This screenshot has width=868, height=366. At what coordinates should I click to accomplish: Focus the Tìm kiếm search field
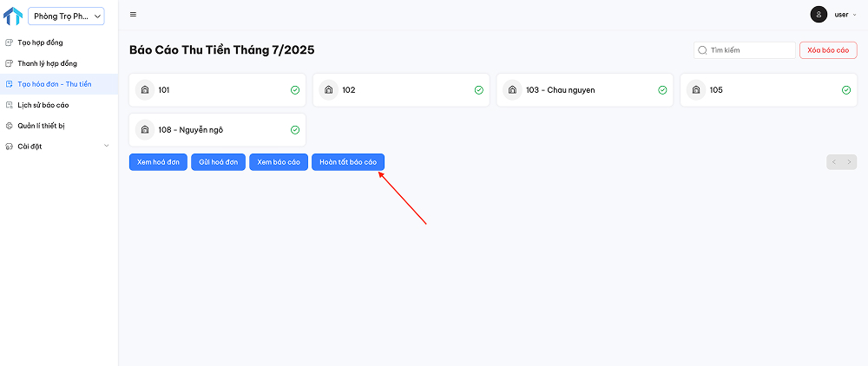click(x=745, y=50)
